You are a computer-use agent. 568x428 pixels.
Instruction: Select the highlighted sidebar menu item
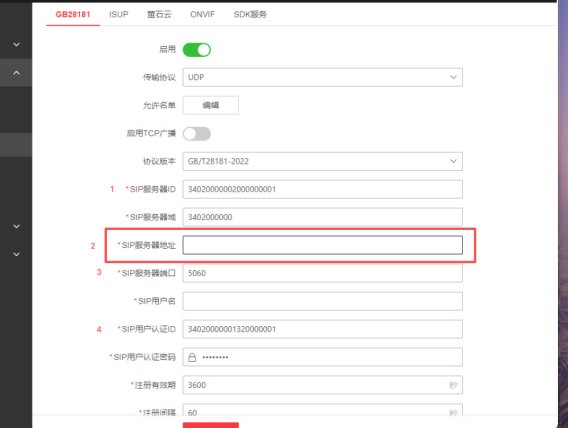[16, 145]
